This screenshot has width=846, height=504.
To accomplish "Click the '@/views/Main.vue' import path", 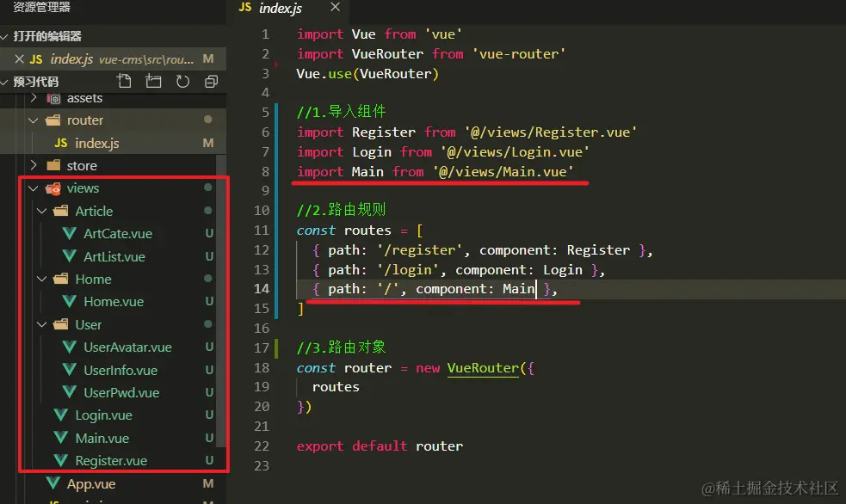I will tap(503, 172).
